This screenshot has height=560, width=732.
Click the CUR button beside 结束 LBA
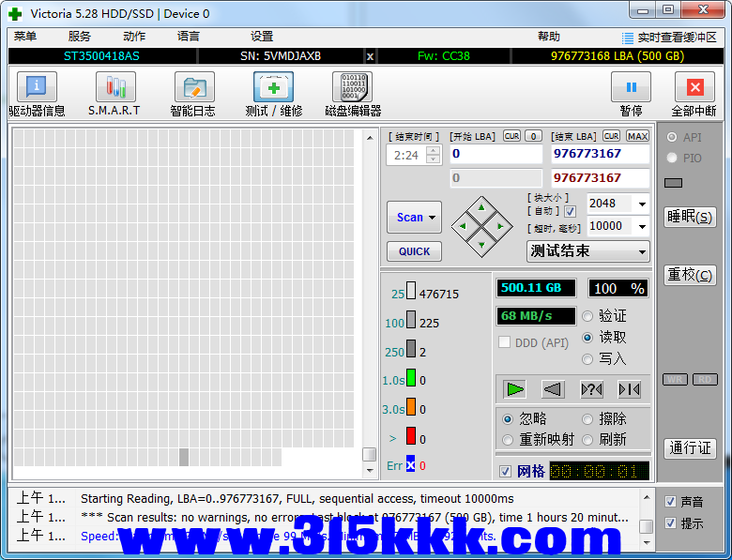(612, 136)
